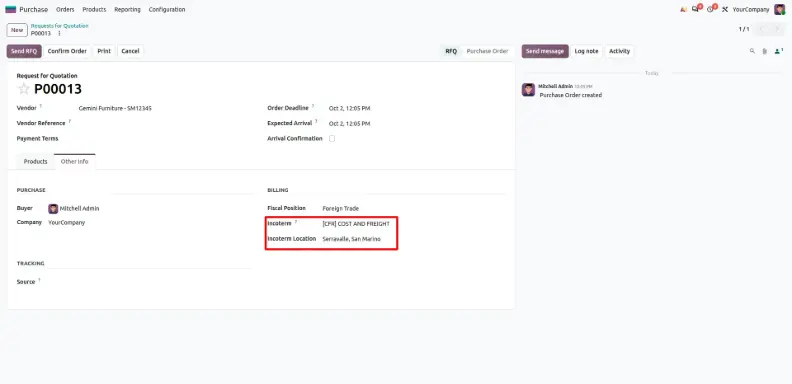The width and height of the screenshot is (792, 384).
Task: Create a new record with New
Action: click(x=17, y=30)
